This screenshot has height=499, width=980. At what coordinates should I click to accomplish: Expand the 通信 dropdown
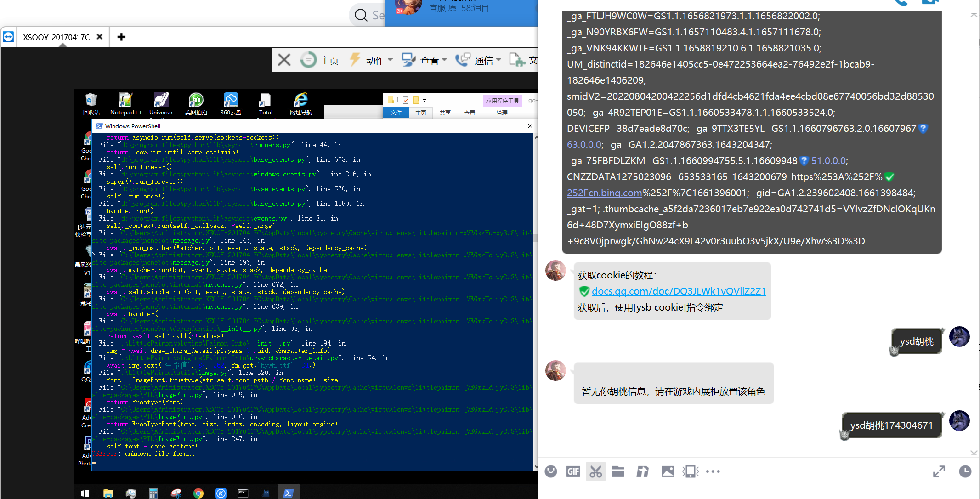487,60
